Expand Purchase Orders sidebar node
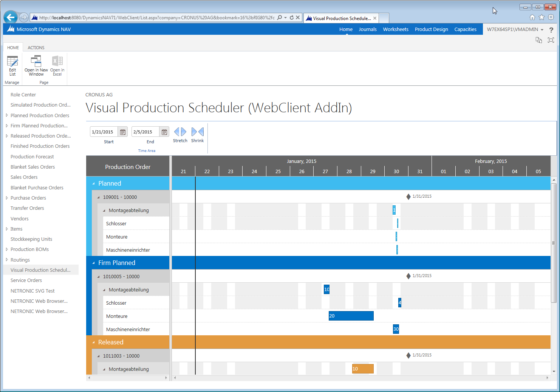The width and height of the screenshot is (560, 392). point(7,198)
